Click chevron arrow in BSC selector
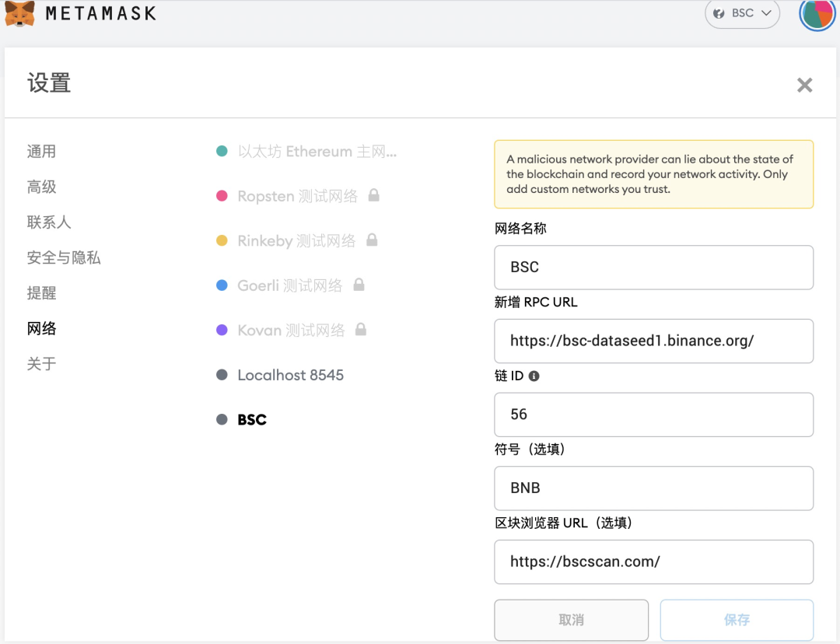 (x=766, y=13)
